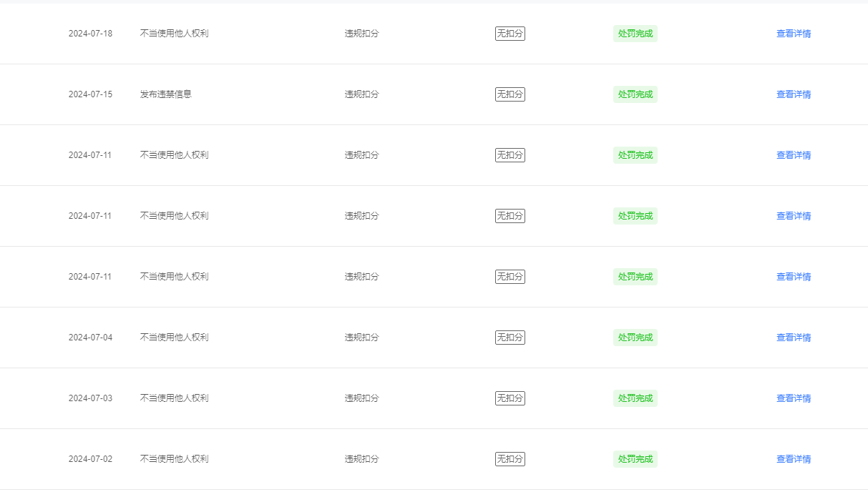868x492 pixels.
Task: Click 违规扣分 text in the 2024-07-15 row
Action: coord(362,94)
